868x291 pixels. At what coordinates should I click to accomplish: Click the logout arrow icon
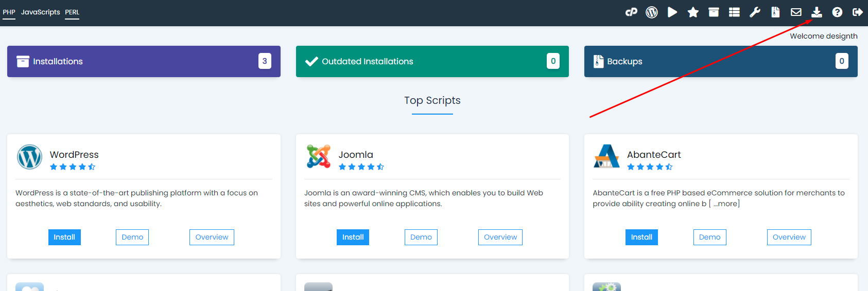point(857,12)
